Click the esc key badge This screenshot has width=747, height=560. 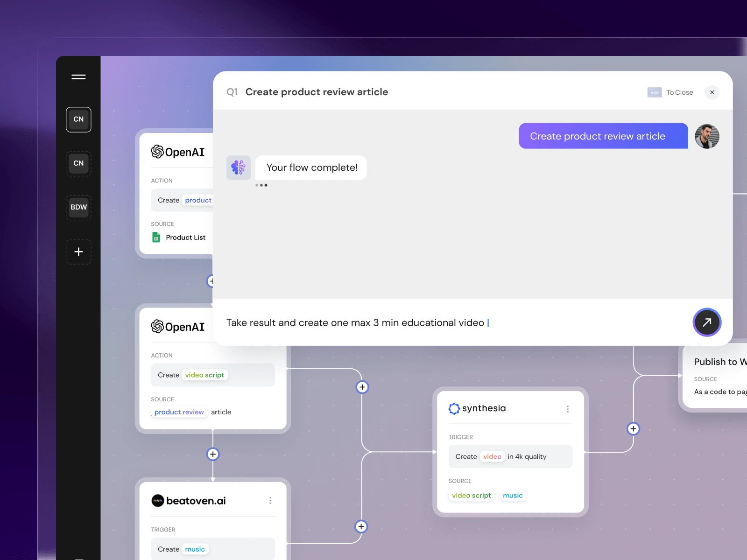click(x=655, y=92)
